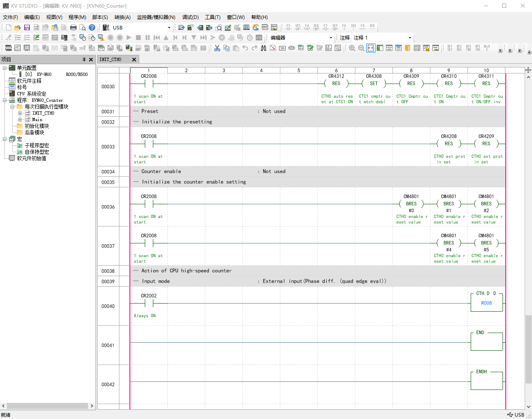Save the project with the floppy icon
532x419 pixels.
27,27
